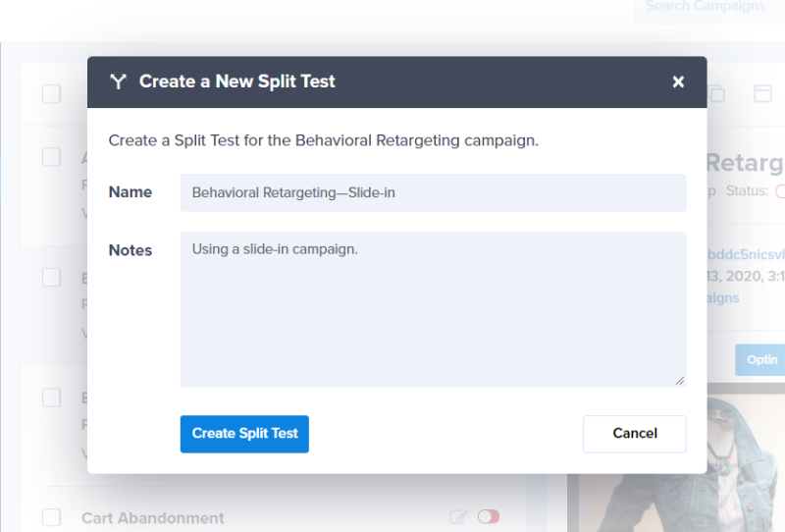Toggle the Cart Abandonment campaign status switch
The image size is (785, 532).
(488, 516)
